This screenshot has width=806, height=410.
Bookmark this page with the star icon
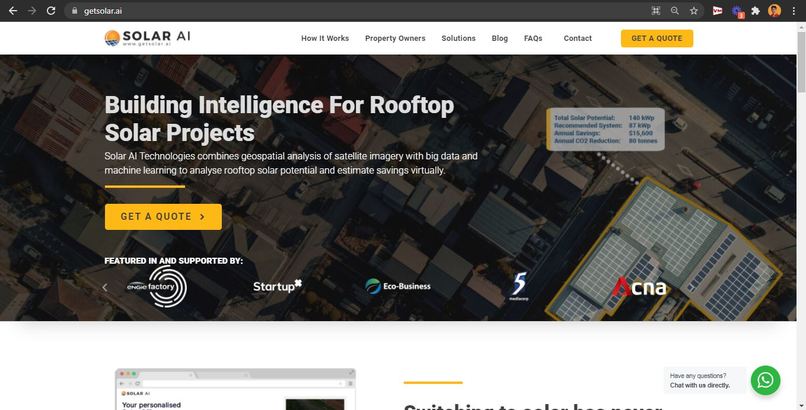pyautogui.click(x=693, y=11)
